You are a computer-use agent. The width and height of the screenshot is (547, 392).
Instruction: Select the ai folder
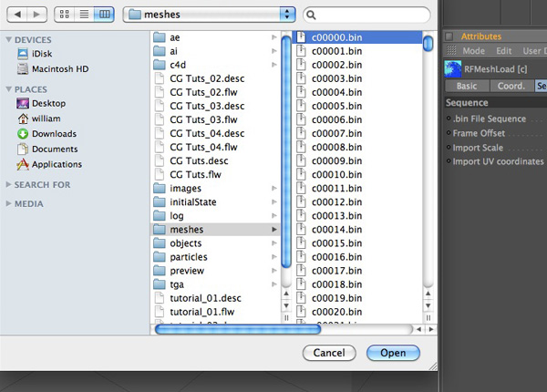(215, 51)
